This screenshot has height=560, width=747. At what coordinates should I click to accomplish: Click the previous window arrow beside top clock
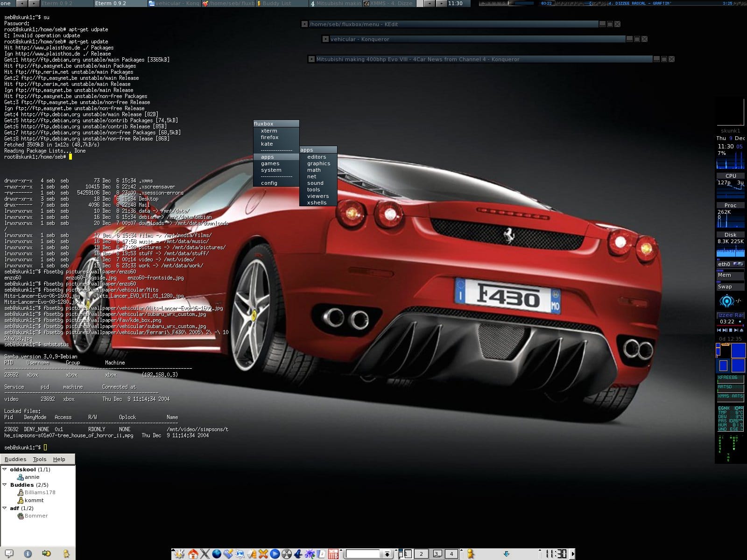(x=430, y=3)
